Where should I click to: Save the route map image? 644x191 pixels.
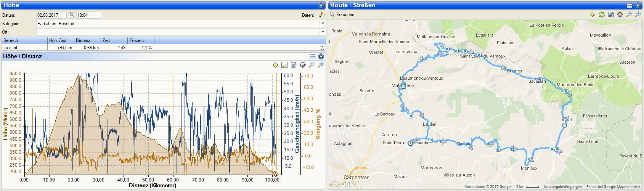[610, 14]
